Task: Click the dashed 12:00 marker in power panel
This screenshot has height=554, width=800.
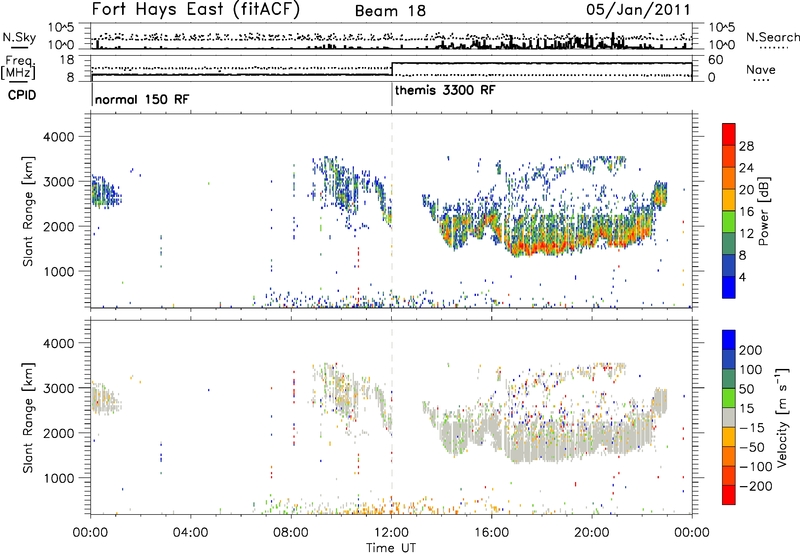Action: coord(392,211)
